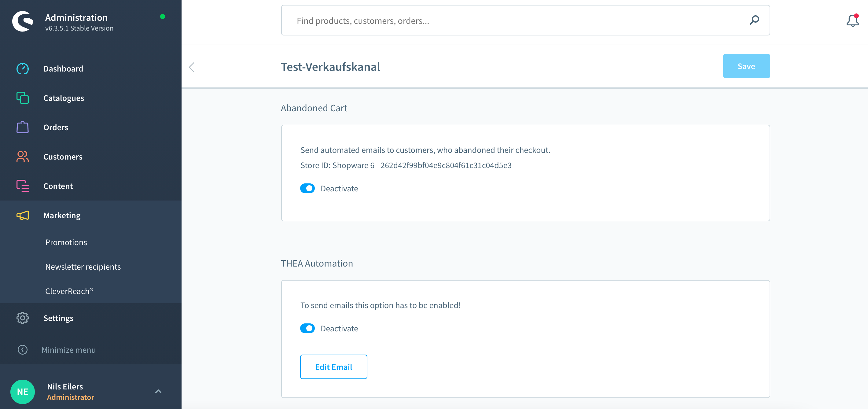The image size is (868, 409).
Task: Open Settings using the gear icon
Action: pos(23,318)
